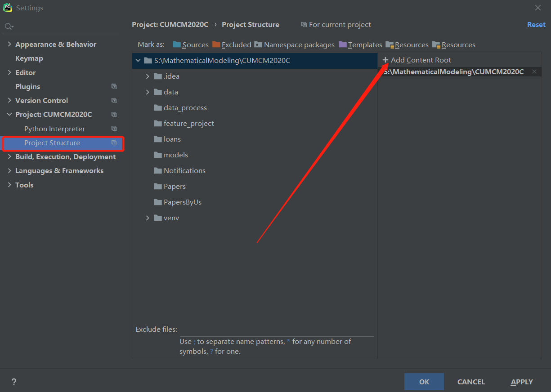The height and width of the screenshot is (392, 551).
Task: Select the PapersByUs folder
Action: click(177, 202)
